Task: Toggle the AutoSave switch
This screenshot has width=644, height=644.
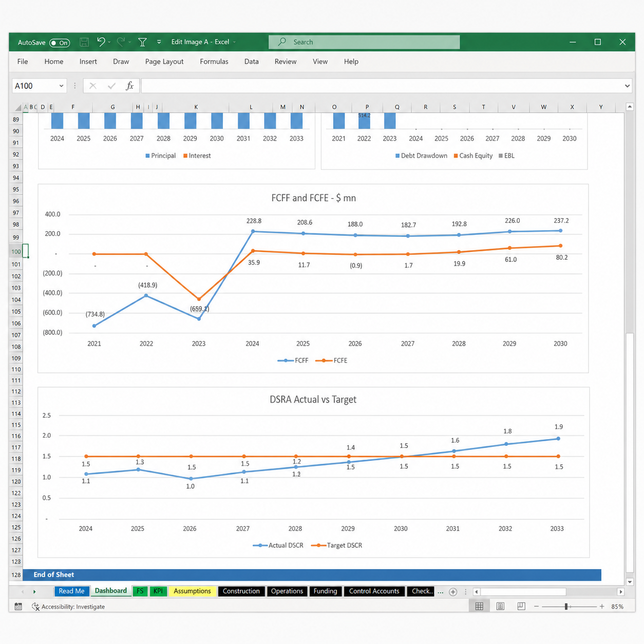Action: coord(60,43)
